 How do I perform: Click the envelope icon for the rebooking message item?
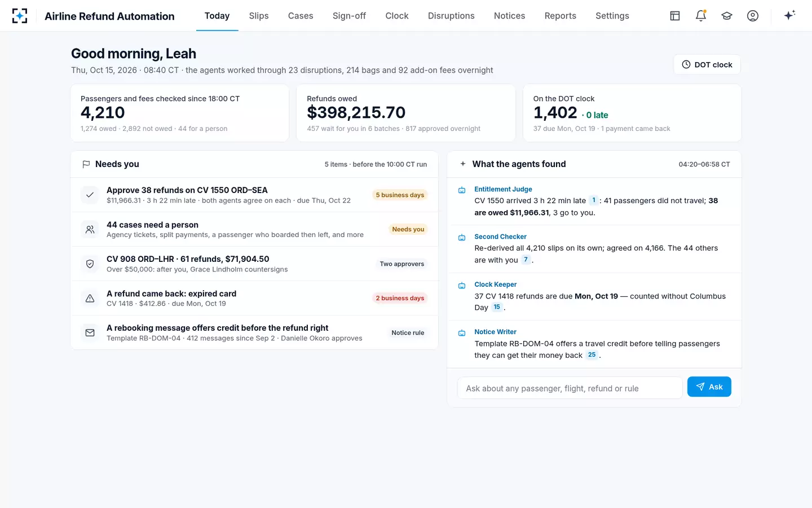click(90, 332)
